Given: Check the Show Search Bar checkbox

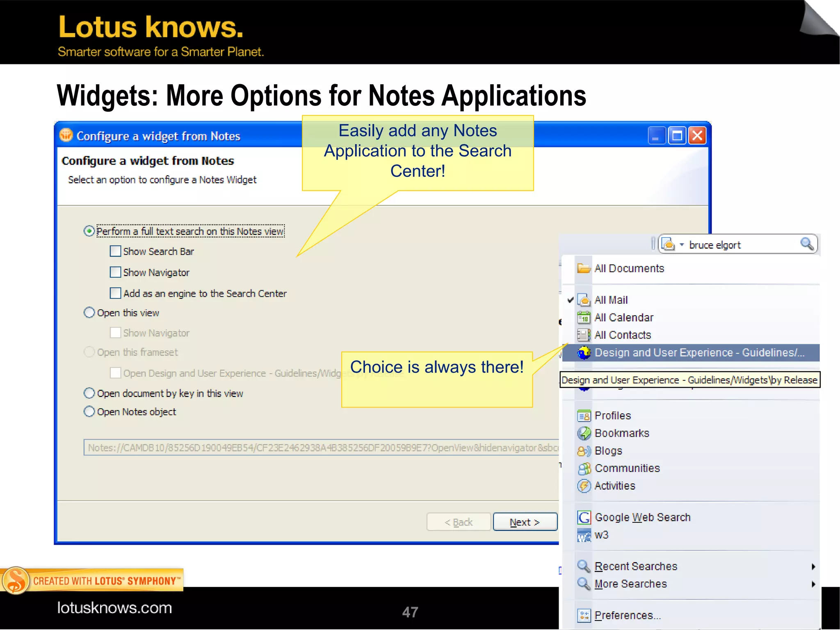Looking at the screenshot, I should click(x=116, y=251).
